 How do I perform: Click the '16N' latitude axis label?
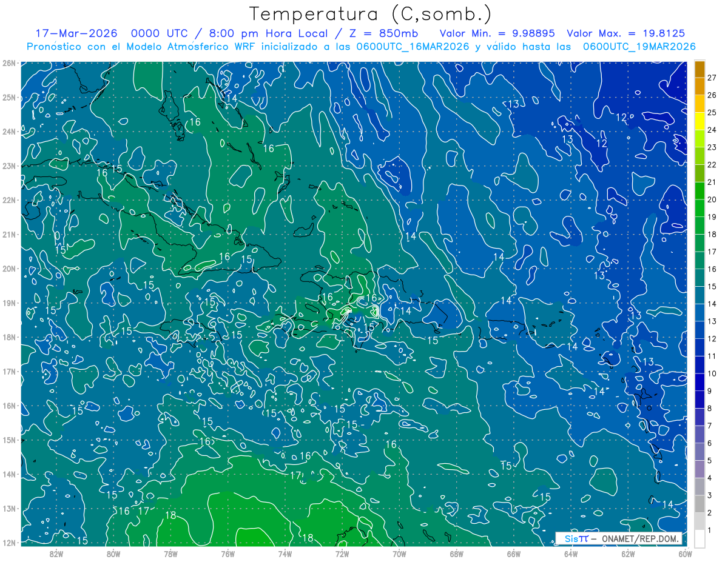[x=8, y=406]
